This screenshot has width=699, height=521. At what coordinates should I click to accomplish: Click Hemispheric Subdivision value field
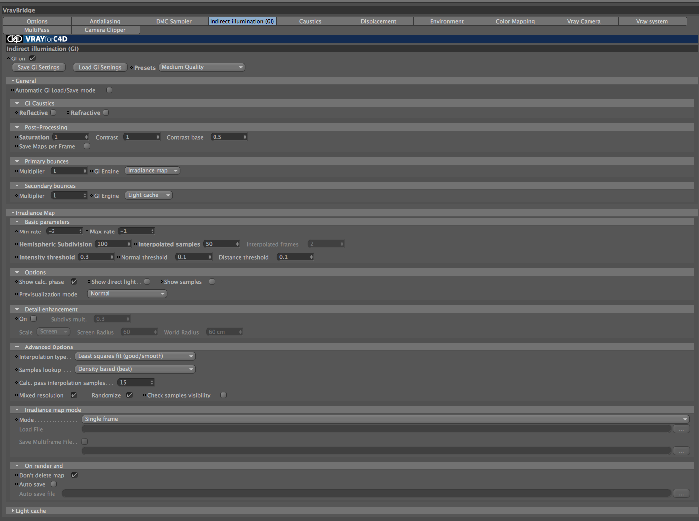113,244
